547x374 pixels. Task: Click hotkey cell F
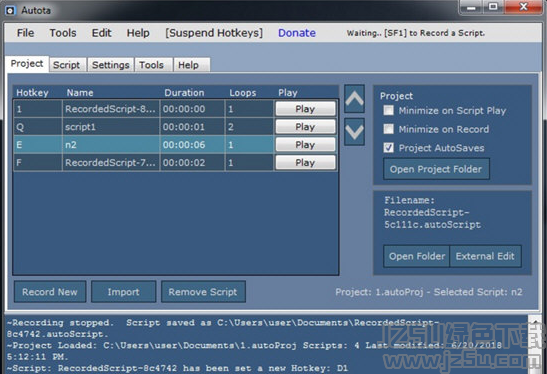click(38, 163)
